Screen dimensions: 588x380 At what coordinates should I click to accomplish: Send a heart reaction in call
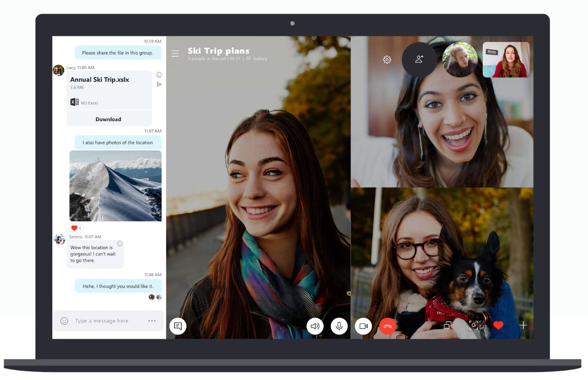pos(498,325)
